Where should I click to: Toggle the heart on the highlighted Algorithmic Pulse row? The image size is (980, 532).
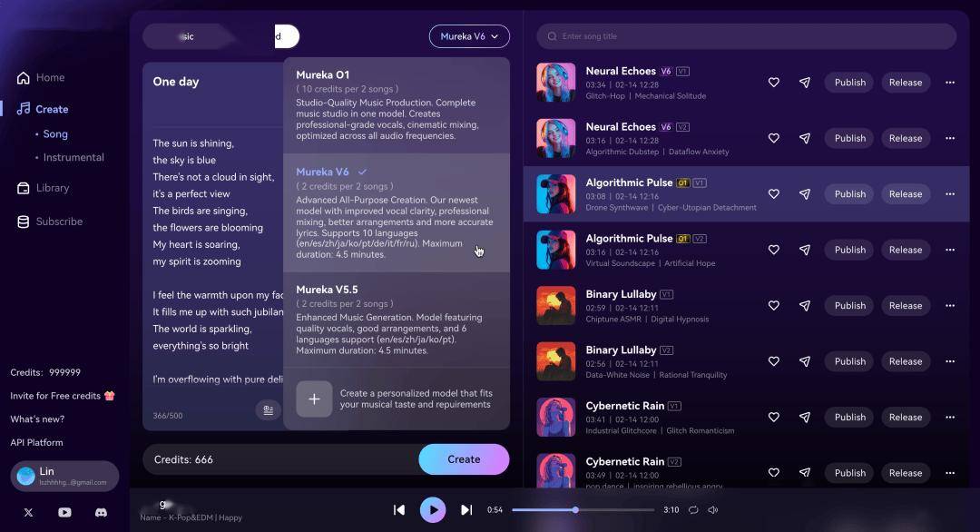[x=774, y=193]
